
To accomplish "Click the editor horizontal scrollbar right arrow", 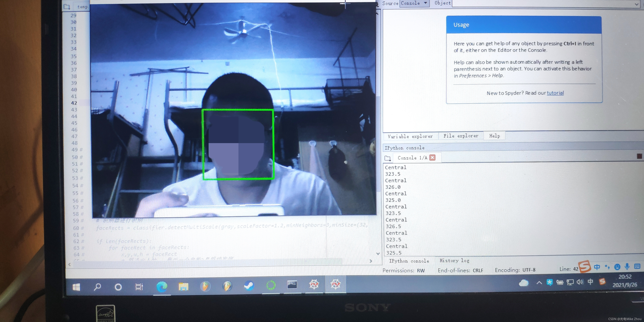I will tap(371, 261).
